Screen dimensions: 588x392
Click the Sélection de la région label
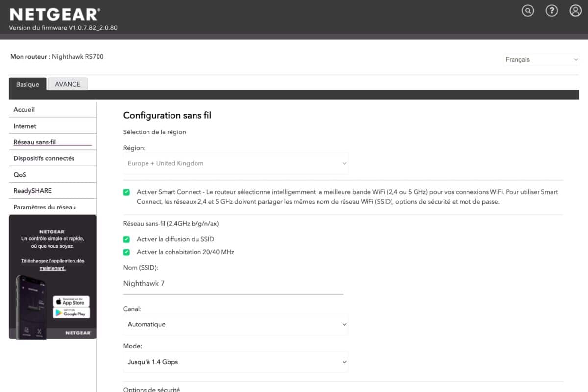[155, 132]
